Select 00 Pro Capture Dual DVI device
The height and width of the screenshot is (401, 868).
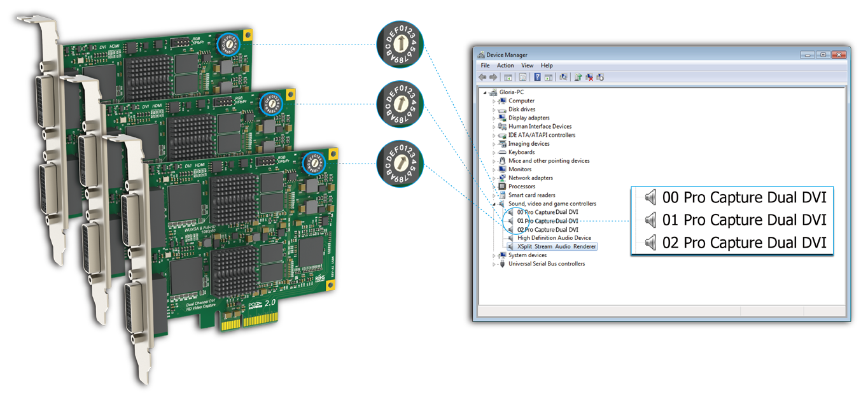pos(548,212)
